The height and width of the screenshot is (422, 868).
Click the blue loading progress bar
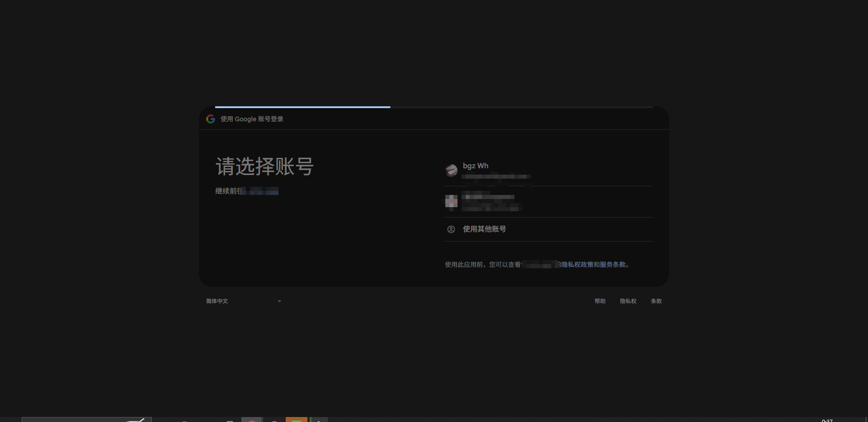302,107
